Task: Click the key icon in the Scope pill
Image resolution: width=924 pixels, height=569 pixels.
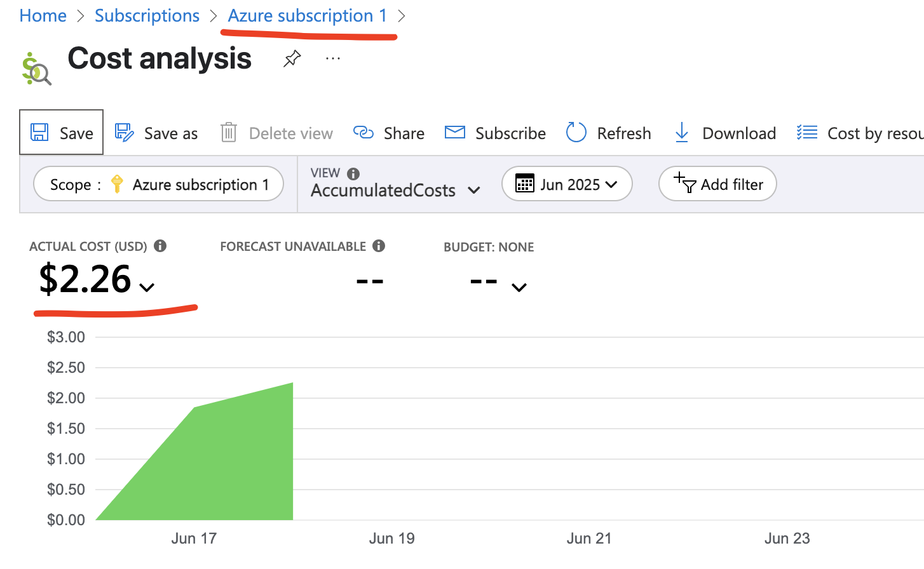Action: (118, 184)
